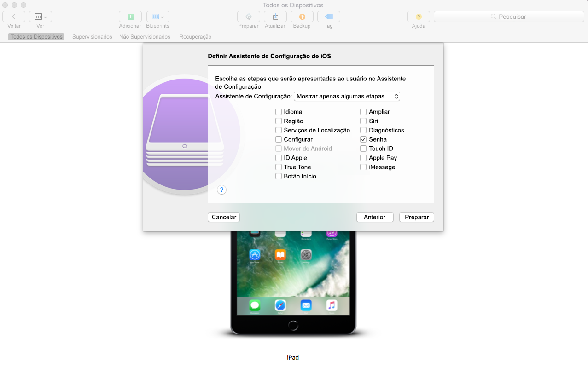The height and width of the screenshot is (379, 588).
Task: Switch to the Supervisionados tab
Action: pos(92,37)
